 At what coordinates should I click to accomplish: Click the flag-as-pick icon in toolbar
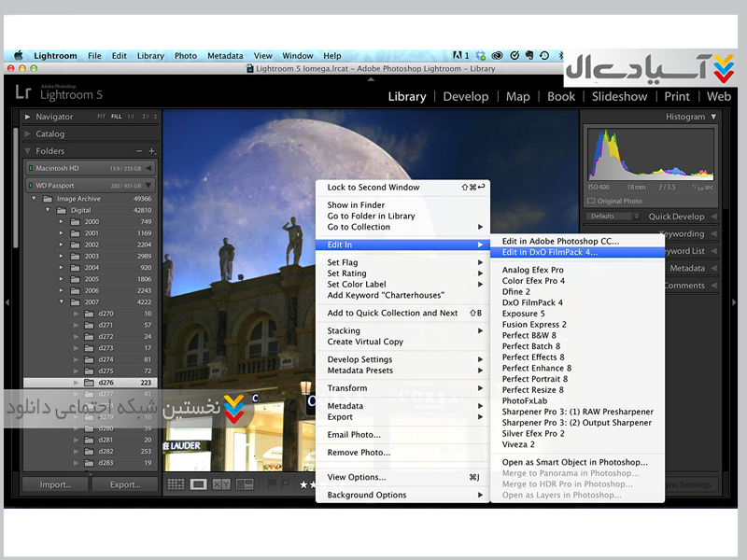272,483
